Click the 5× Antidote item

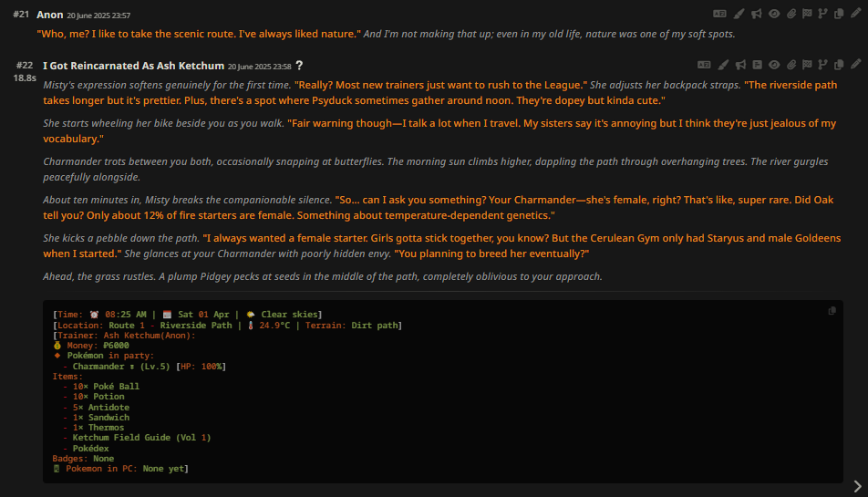(x=96, y=408)
